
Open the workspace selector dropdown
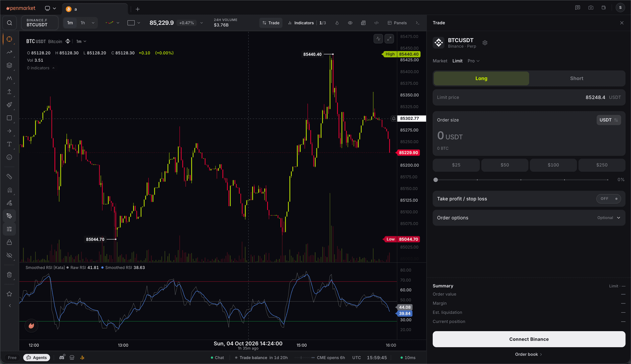pos(50,8)
